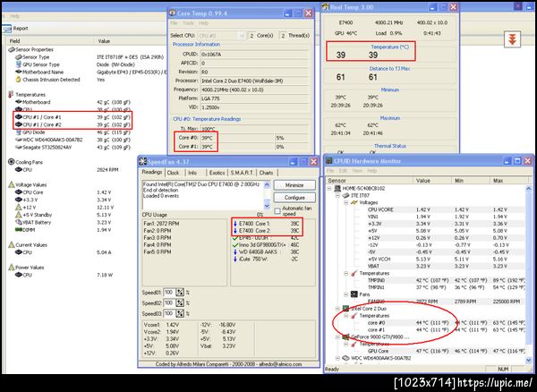Click the Power Values group icon
Viewport: 537px width, 392px height.
pyautogui.click(x=12, y=268)
